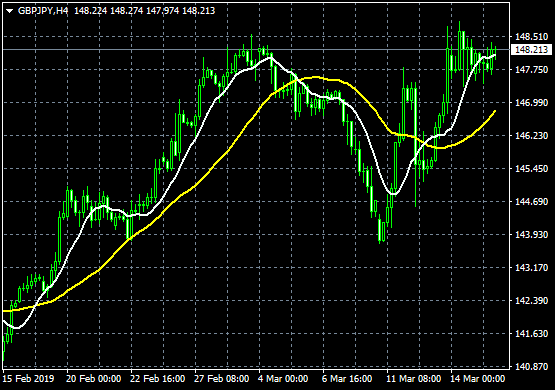Click the 20 Feb 00:00 time label
555x390 pixels.
click(93, 379)
